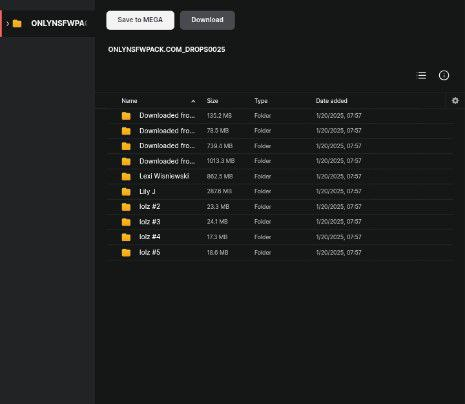This screenshot has height=404, width=465.
Task: Click the '24.1 MB' size cell
Action: 217,222
